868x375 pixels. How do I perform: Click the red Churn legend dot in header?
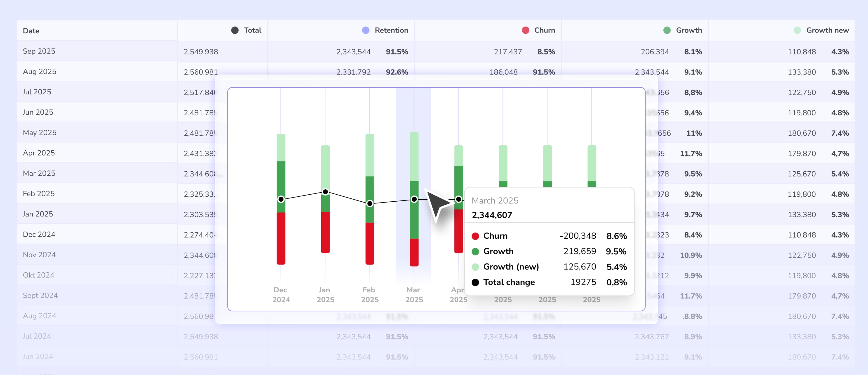[525, 30]
